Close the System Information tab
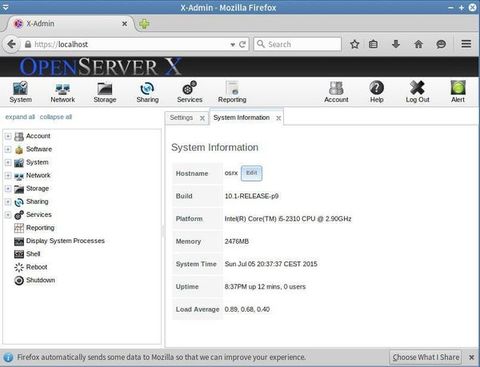 [x=278, y=118]
